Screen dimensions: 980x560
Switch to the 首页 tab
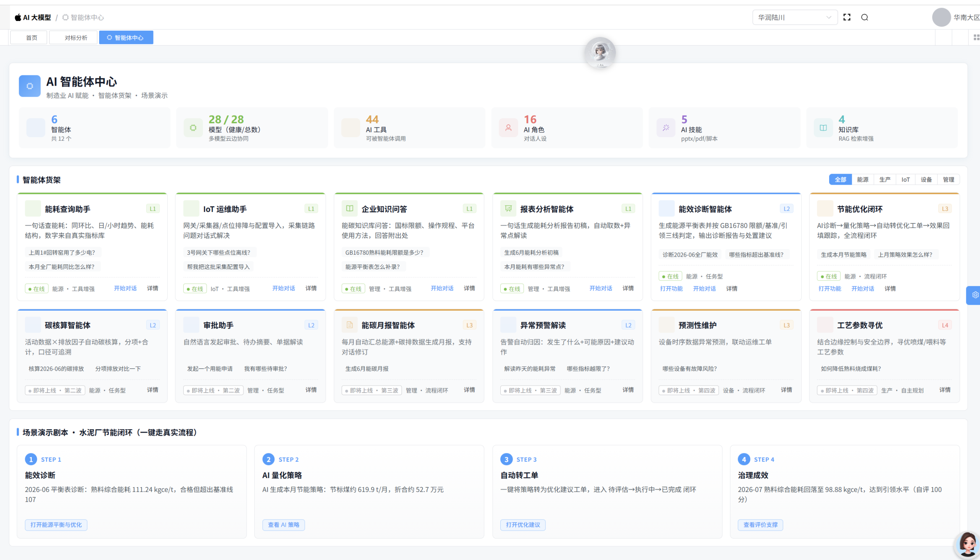[x=29, y=37]
